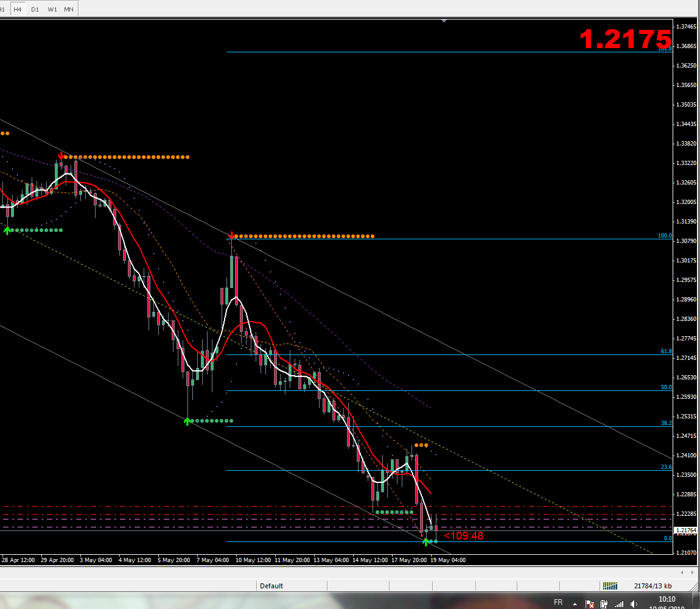Screen dimensions: 700x609
Task: Open the FR language indicator in taskbar
Action: click(x=558, y=602)
